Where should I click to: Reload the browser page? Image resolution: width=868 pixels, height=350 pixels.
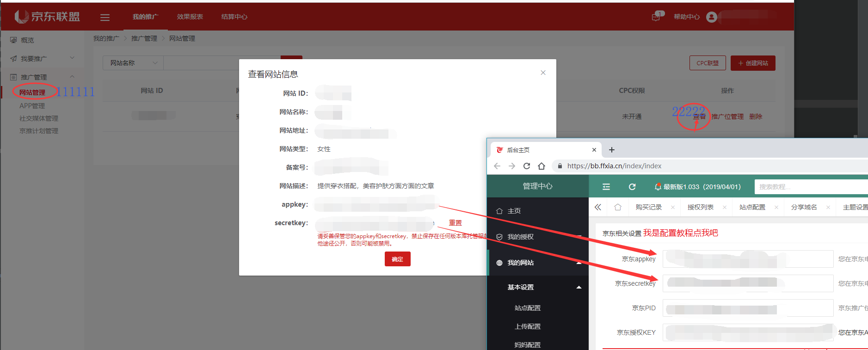click(x=527, y=166)
